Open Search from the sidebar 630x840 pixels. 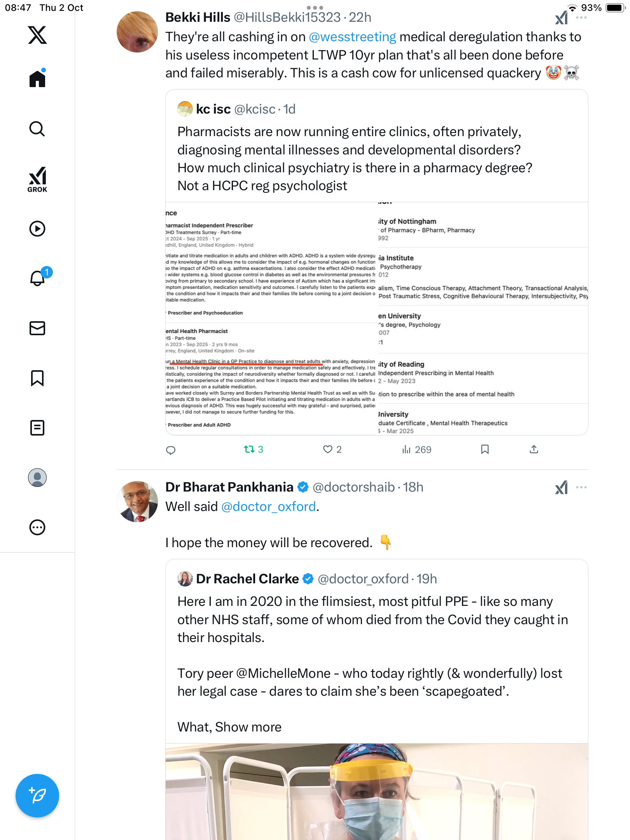37,129
